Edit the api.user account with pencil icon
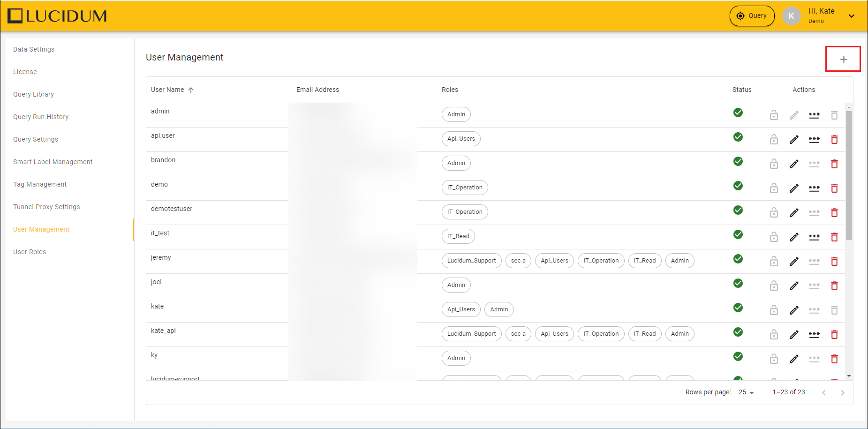The image size is (868, 429). click(x=794, y=140)
